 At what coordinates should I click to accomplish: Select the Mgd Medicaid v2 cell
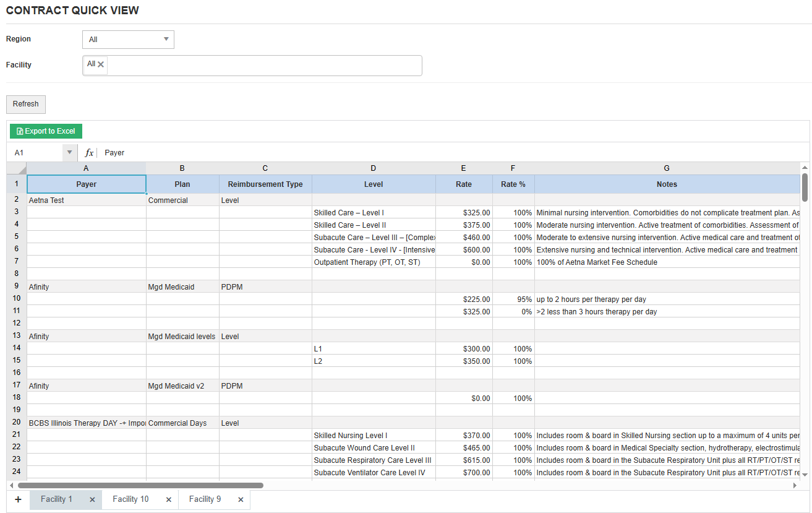point(182,386)
